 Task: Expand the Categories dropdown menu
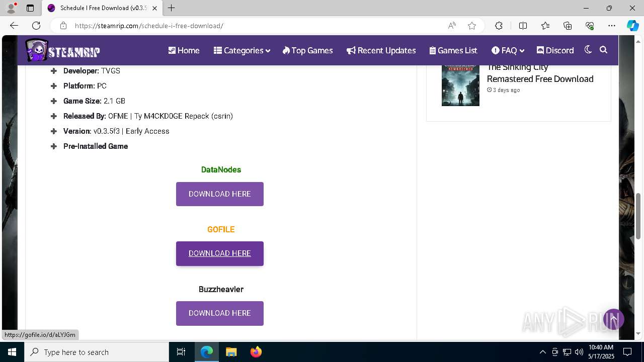(242, 50)
